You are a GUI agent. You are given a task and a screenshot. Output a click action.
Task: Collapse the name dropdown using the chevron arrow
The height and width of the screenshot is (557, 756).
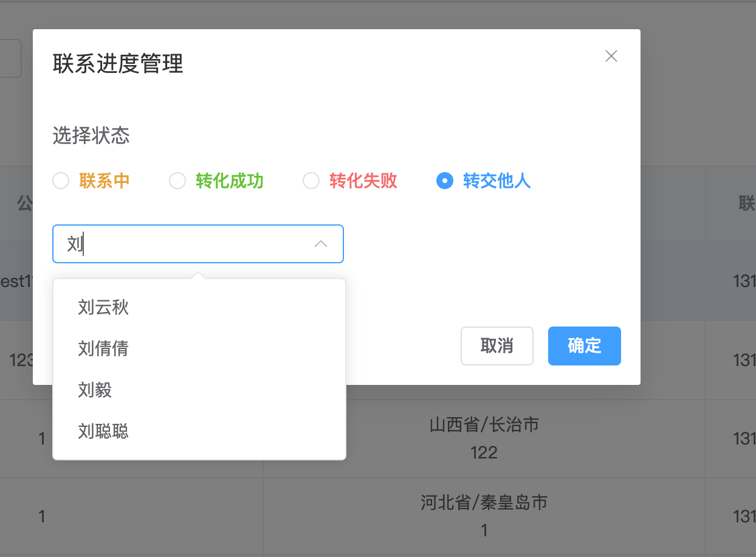tap(321, 244)
